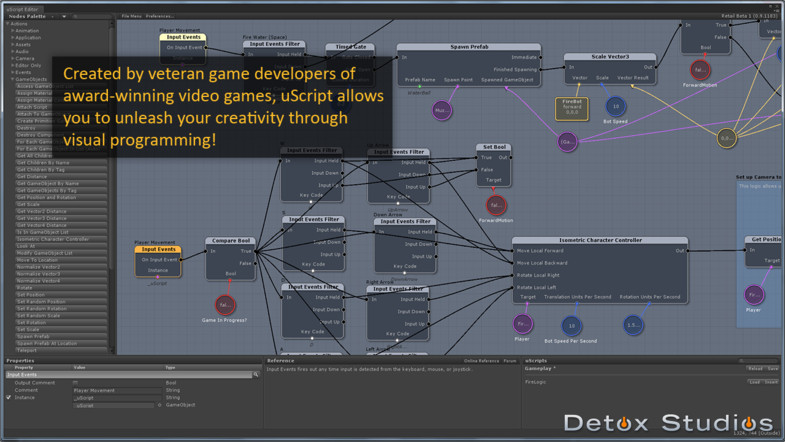Click the Nodes Palette vertical scrollbar

point(111,185)
